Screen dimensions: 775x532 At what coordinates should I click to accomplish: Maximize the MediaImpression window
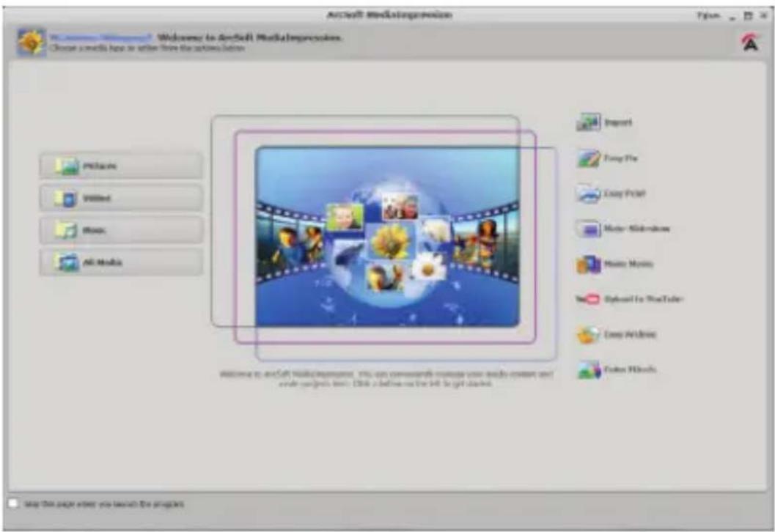(x=749, y=16)
